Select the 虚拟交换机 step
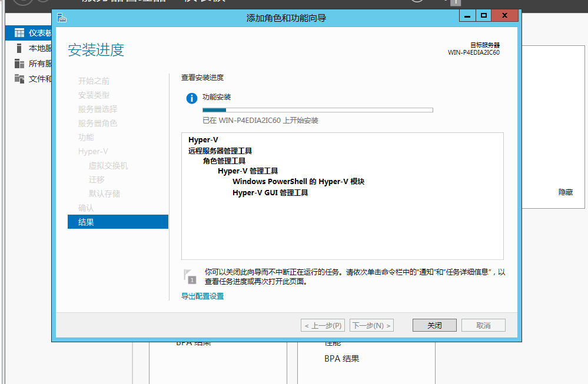Image resolution: width=588 pixels, height=384 pixels. [108, 166]
